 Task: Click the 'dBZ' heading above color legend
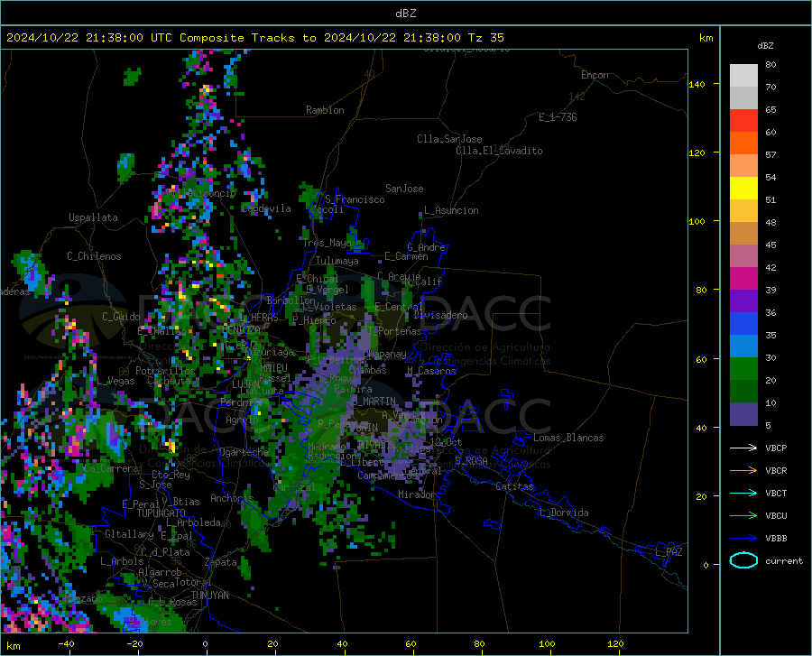765,45
